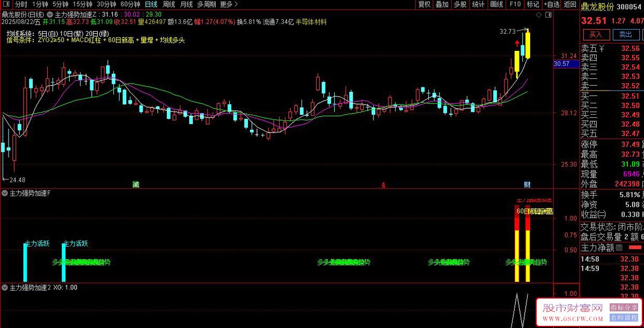Click the 32.73 high price label on chart
Screen dimensions: 644x328
[507, 32]
